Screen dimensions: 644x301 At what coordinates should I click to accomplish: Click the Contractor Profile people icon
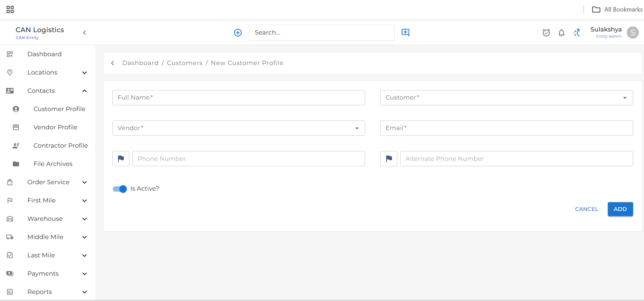(x=16, y=146)
